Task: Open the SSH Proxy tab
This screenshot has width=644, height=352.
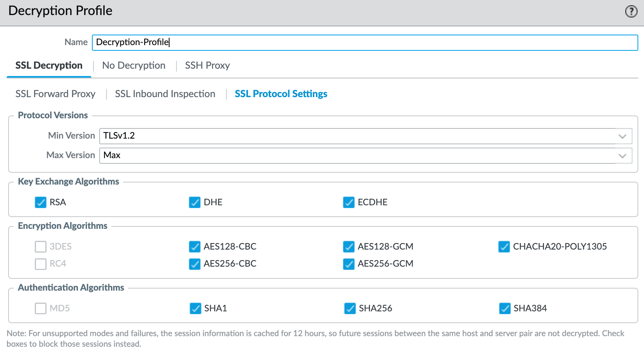Action: tap(207, 65)
